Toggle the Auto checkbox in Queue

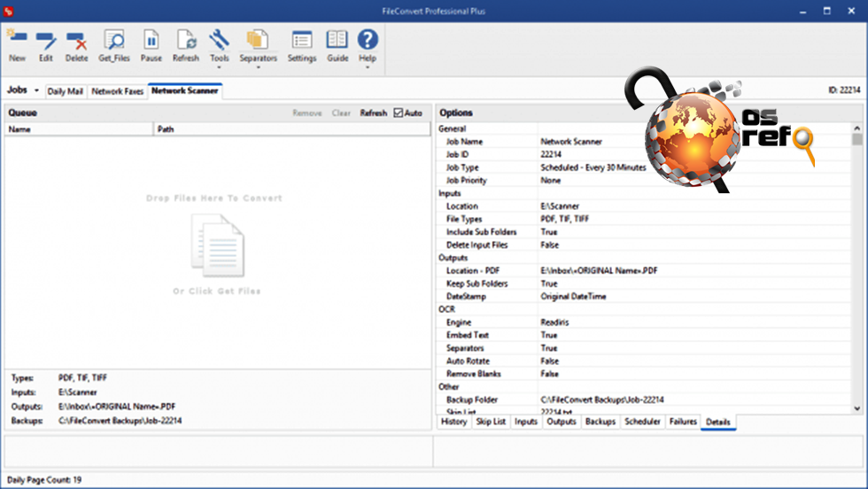398,113
